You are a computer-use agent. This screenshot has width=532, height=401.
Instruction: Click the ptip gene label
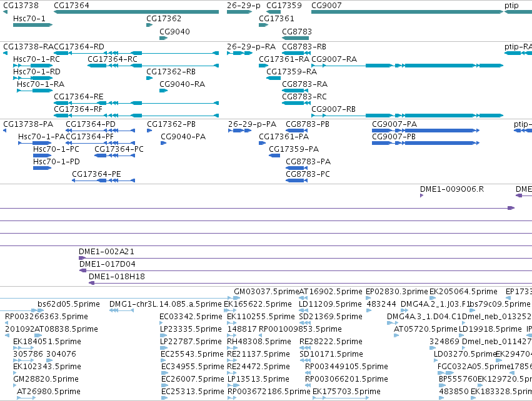511,6
